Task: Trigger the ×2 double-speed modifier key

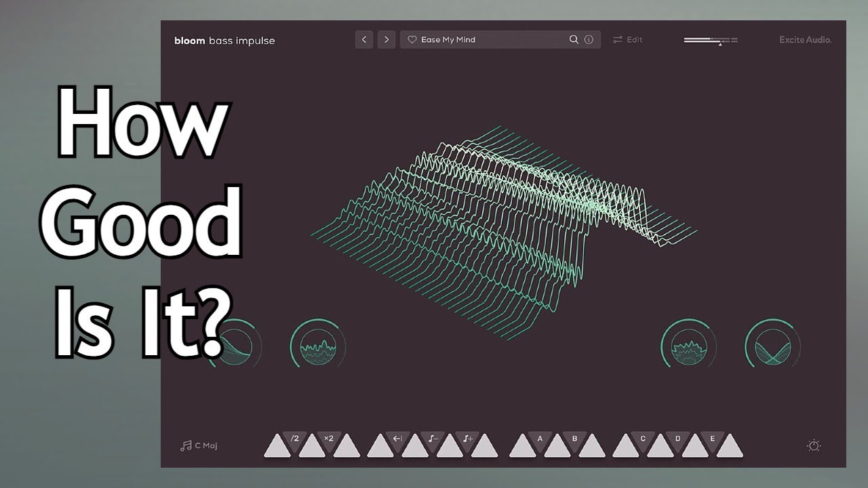Action: tap(329, 439)
